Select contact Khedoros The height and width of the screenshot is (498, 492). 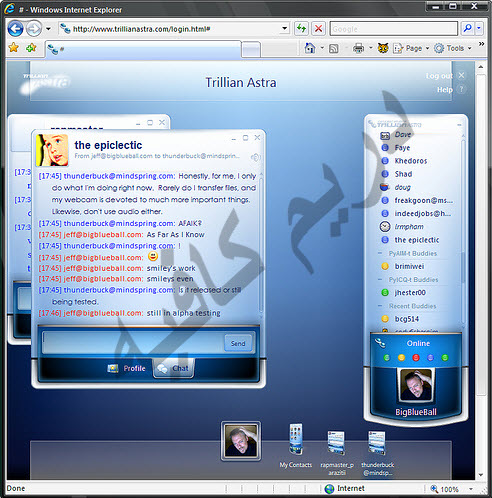tap(411, 161)
